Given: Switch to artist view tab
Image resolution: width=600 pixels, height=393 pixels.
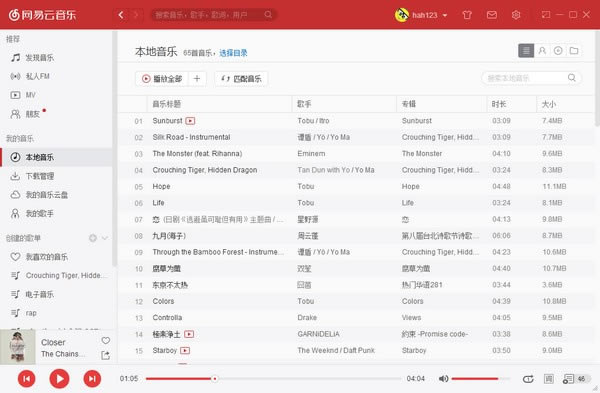Looking at the screenshot, I should pos(542,51).
